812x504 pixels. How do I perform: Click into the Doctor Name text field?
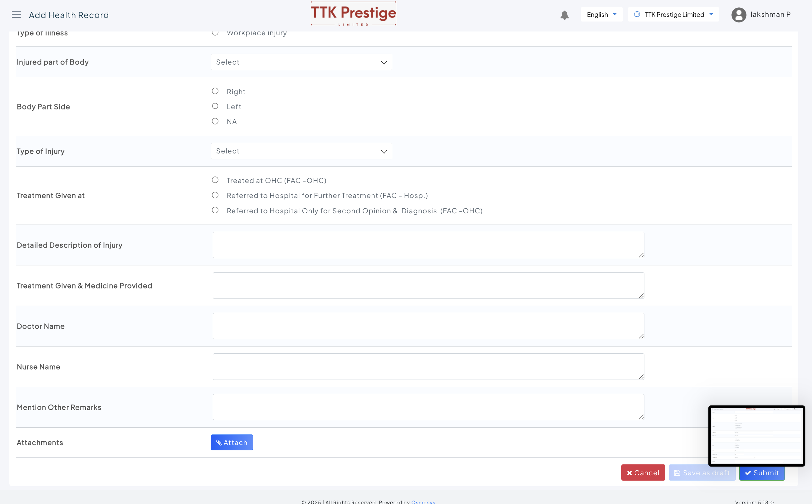pos(428,326)
